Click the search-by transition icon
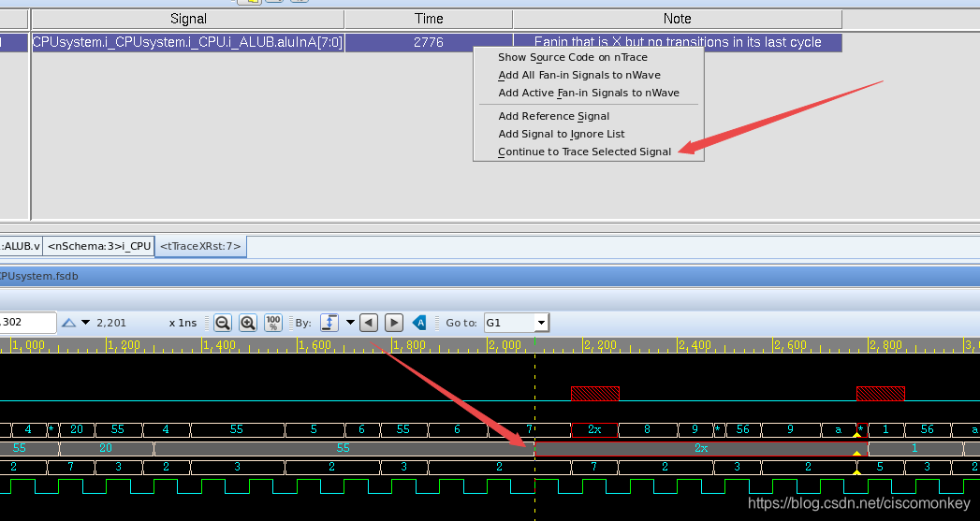 coord(329,323)
